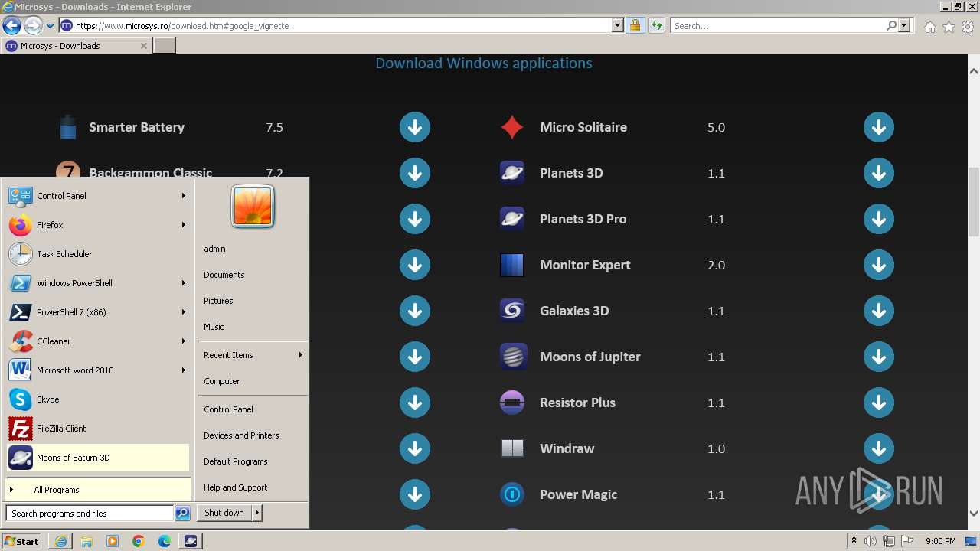The width and height of the screenshot is (980, 551).
Task: Launch Skype from Start menu
Action: point(97,399)
